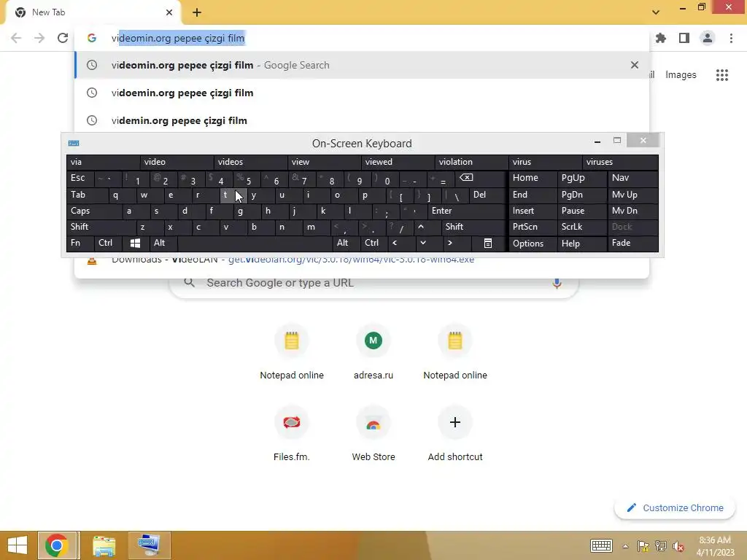Image resolution: width=747 pixels, height=560 pixels.
Task: Open Notepad online first shortcut
Action: [292, 352]
